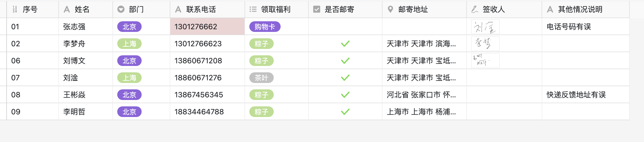Open the 北京 department tag for 张志强
The height and width of the screenshot is (142, 644).
point(129,27)
